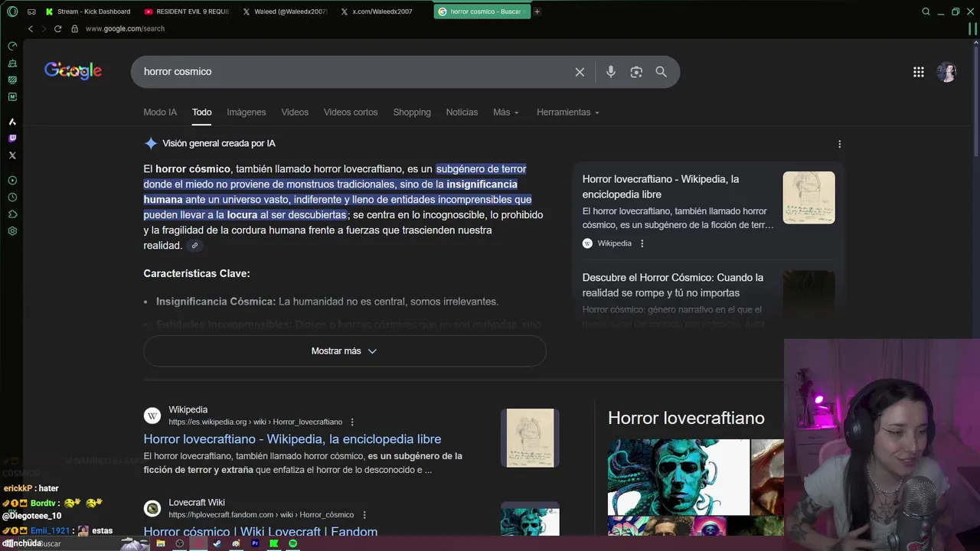
Task: Open OBS Studio from the taskbar
Action: (180, 543)
